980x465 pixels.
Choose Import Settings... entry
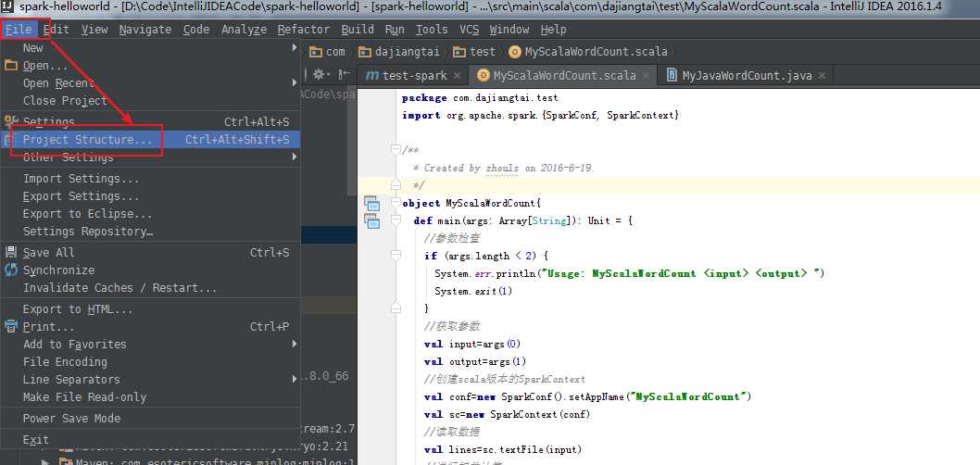click(x=151, y=179)
